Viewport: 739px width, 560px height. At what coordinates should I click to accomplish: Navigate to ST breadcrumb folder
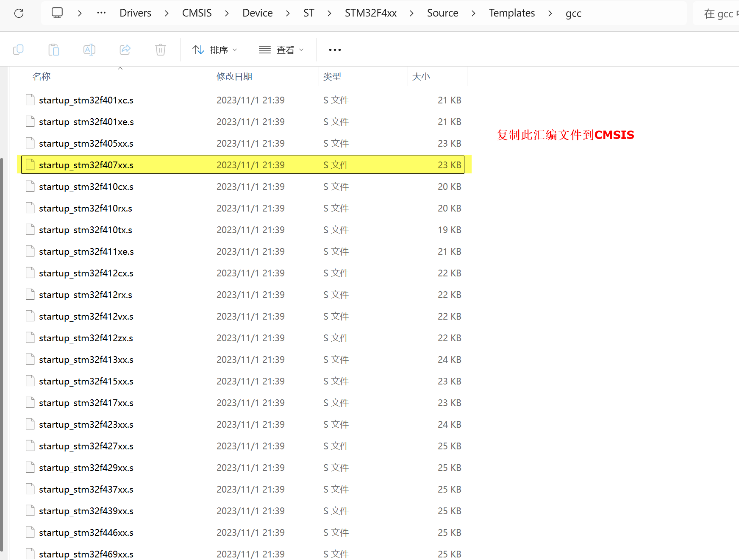pos(309,13)
